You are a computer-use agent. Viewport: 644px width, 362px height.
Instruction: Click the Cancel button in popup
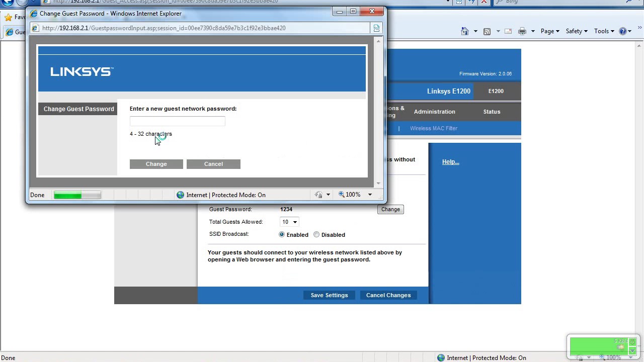(213, 164)
